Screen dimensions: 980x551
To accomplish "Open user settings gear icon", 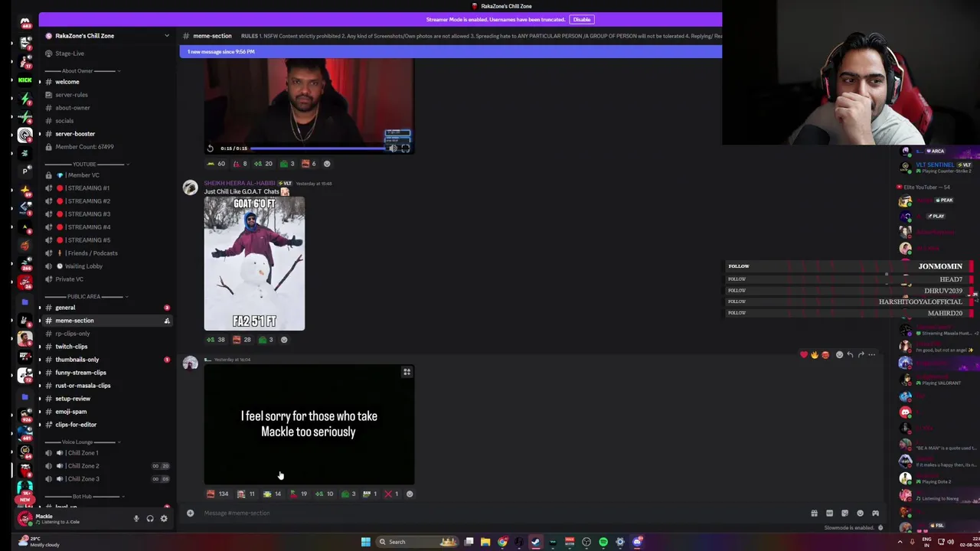I will tap(164, 518).
